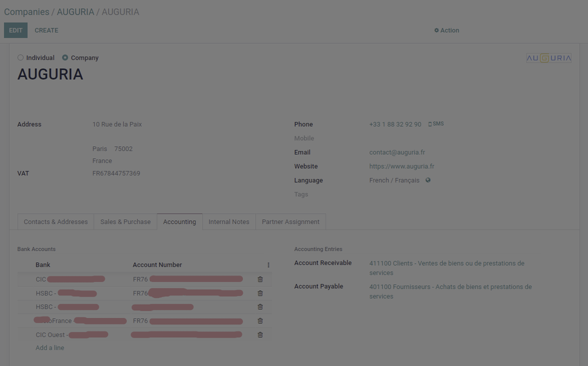The height and width of the screenshot is (366, 588).
Task: Call phone number +33 1 88 32 92 90
Action: tap(395, 124)
